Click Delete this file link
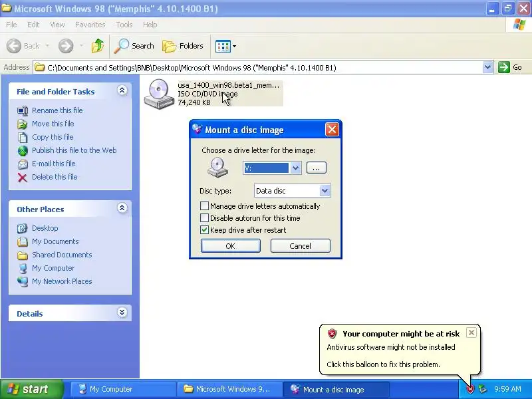532x399 pixels. [x=55, y=177]
